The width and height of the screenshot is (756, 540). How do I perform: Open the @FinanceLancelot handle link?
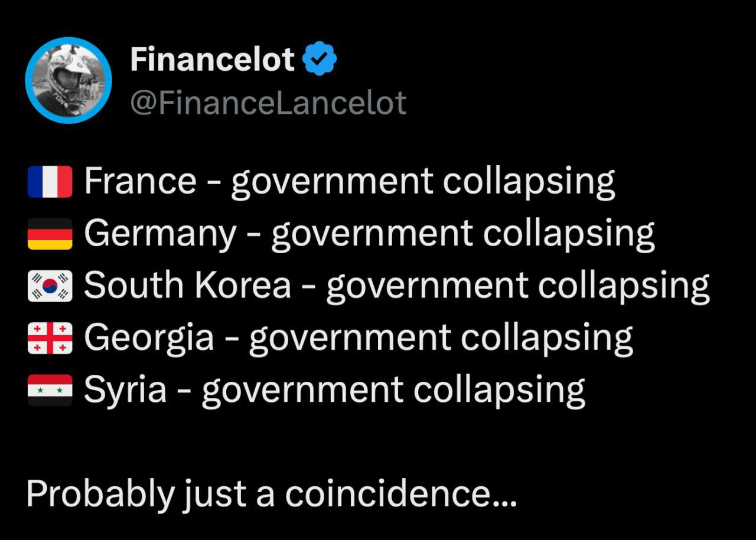[268, 103]
